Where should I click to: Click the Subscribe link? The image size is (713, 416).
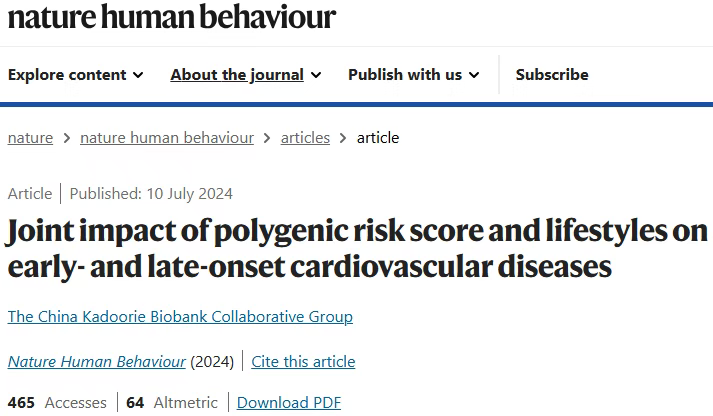pos(552,75)
